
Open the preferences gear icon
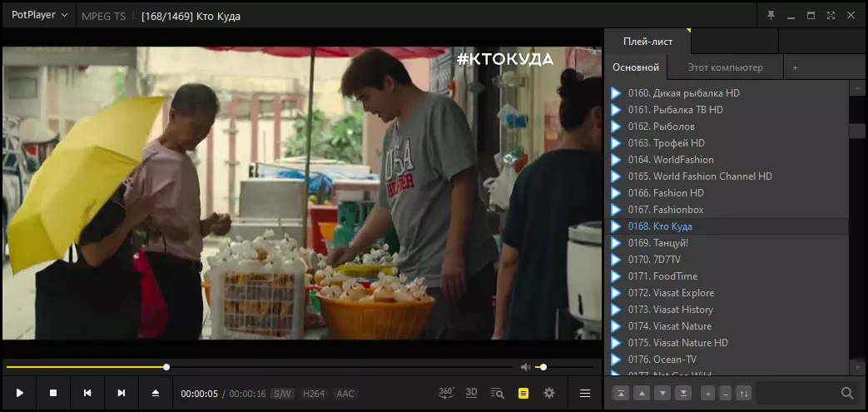point(549,393)
